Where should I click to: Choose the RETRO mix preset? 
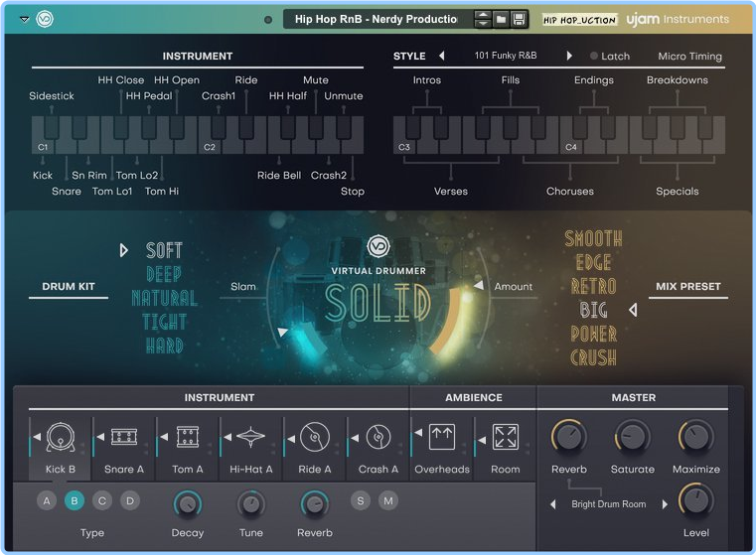593,286
